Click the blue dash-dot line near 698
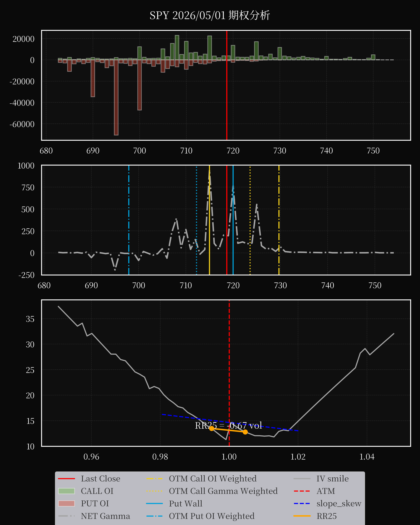Image resolution: width=420 pixels, height=525 pixels. pos(129,220)
